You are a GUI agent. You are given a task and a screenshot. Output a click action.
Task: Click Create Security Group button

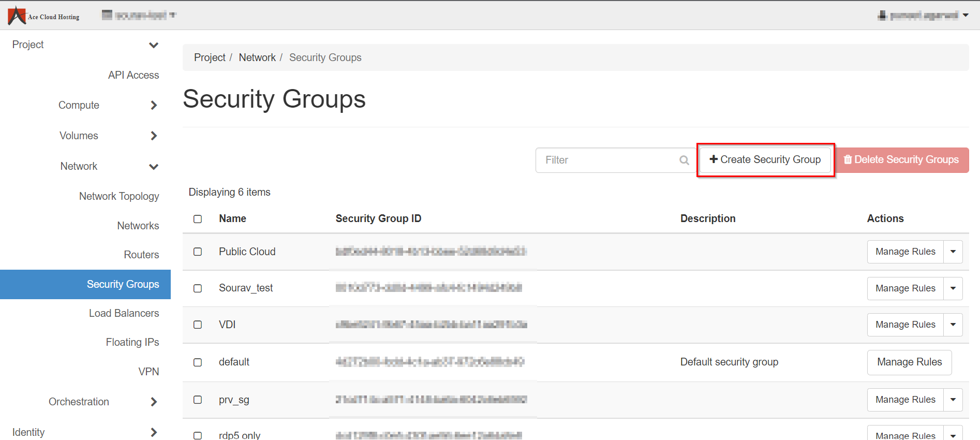(765, 160)
